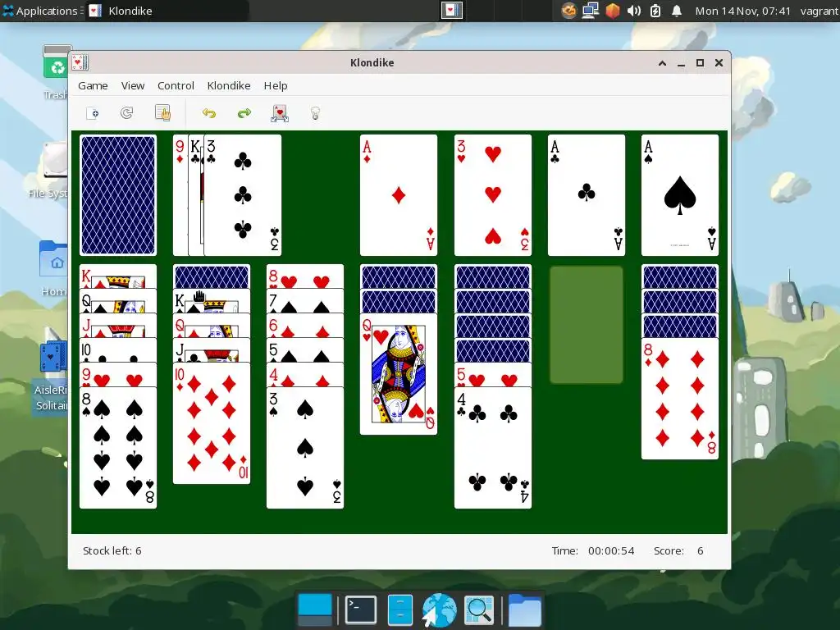Select the 4 of clubs card

[493, 448]
